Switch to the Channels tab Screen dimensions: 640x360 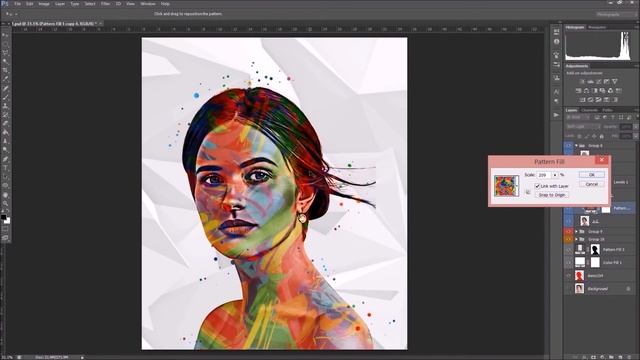coord(589,110)
